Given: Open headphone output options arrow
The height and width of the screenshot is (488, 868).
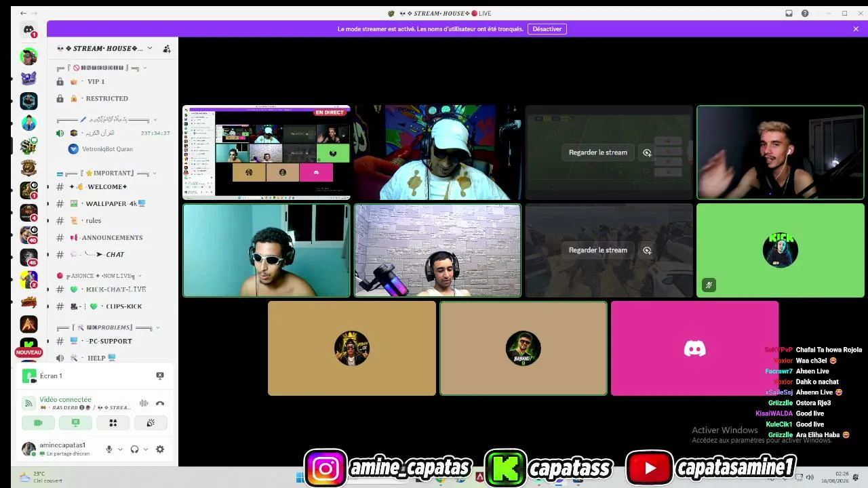Looking at the screenshot, I should point(146,449).
